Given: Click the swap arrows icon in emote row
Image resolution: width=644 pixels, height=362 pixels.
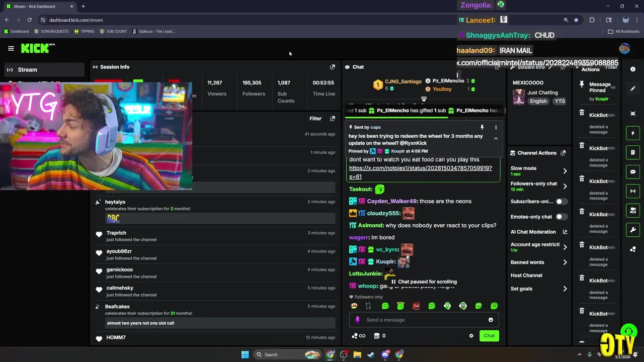Looking at the screenshot, I should pyautogui.click(x=368, y=306).
